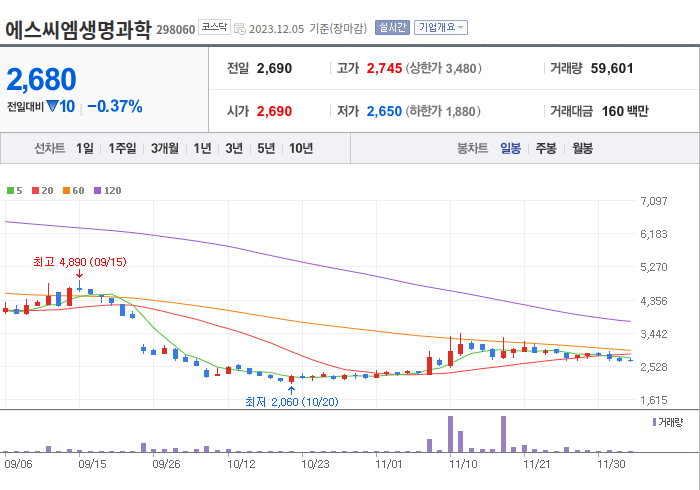Click the 7,097 price axis label
This screenshot has height=490, width=700.
pos(654,201)
